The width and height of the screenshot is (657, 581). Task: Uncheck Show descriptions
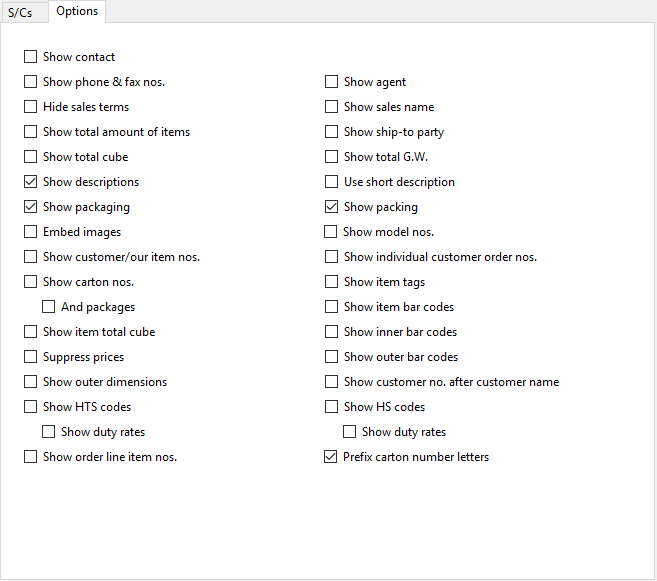30,182
